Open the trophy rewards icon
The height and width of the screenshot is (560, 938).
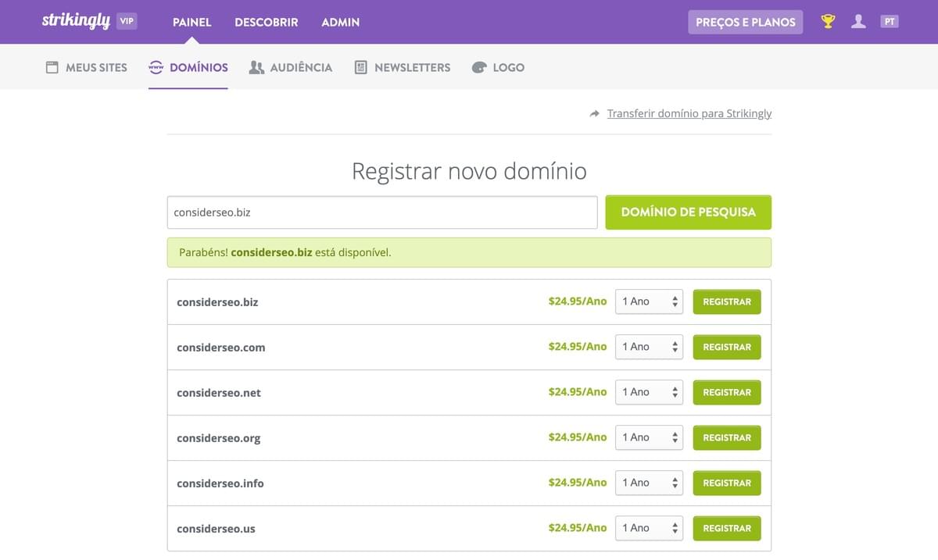(829, 22)
